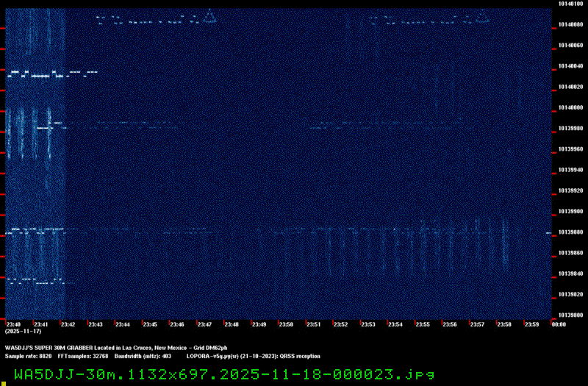The image size is (588, 386).
Task: Click the yellow cursor block at bottom-left
Action: [x=3, y=382]
